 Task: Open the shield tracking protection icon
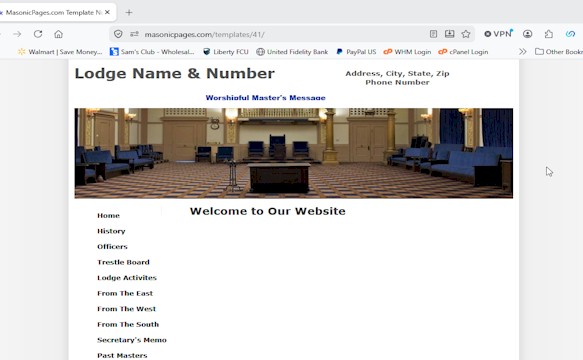coord(118,34)
